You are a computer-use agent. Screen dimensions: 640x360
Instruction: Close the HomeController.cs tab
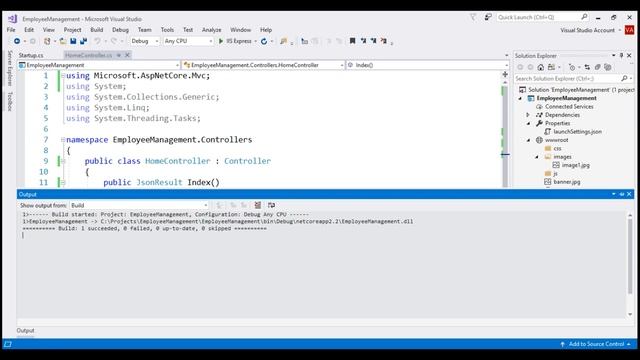tap(127, 55)
